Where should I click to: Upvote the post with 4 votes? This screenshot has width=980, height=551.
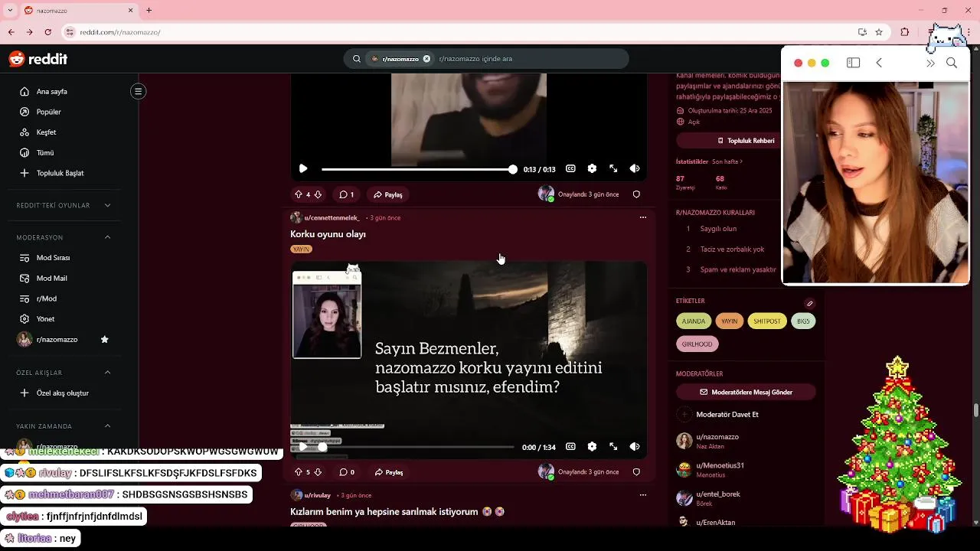pos(299,194)
